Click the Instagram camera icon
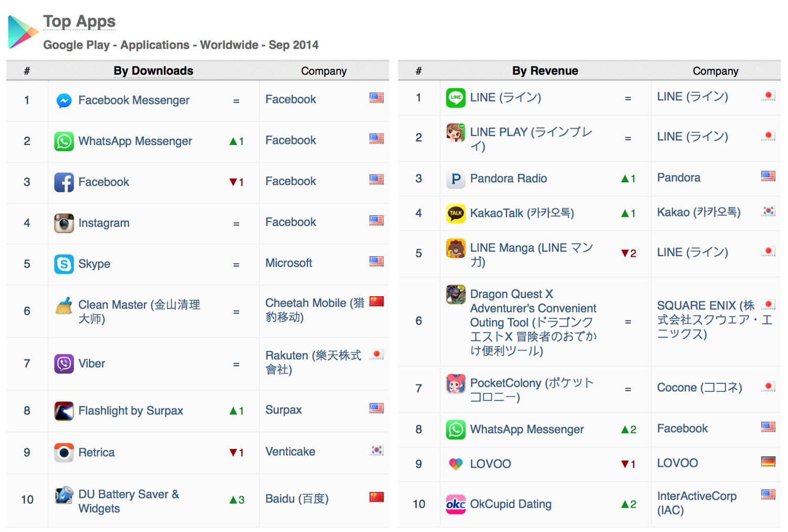 [64, 223]
